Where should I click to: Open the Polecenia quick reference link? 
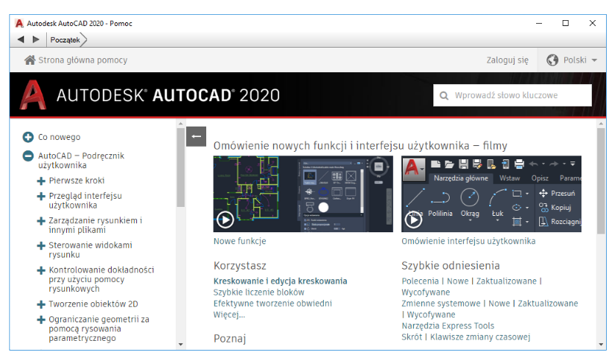(x=420, y=281)
